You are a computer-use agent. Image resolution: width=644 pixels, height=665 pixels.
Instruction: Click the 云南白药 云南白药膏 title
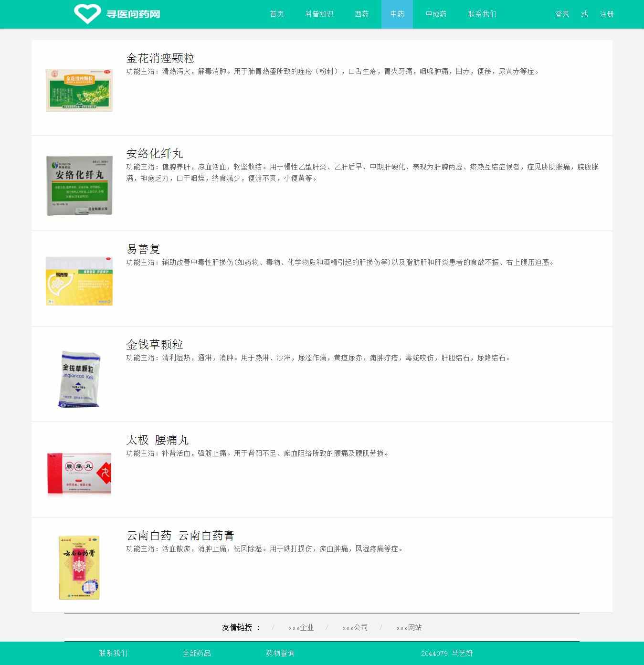tap(180, 536)
